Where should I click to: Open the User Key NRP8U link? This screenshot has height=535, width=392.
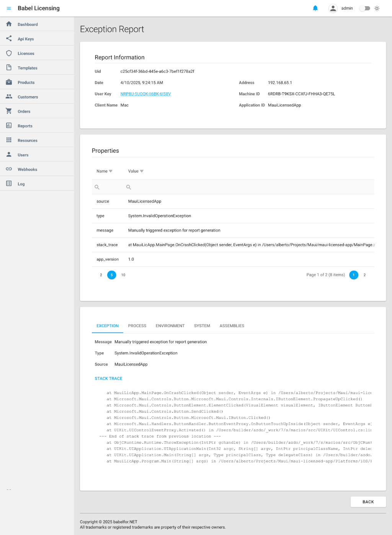[145, 94]
